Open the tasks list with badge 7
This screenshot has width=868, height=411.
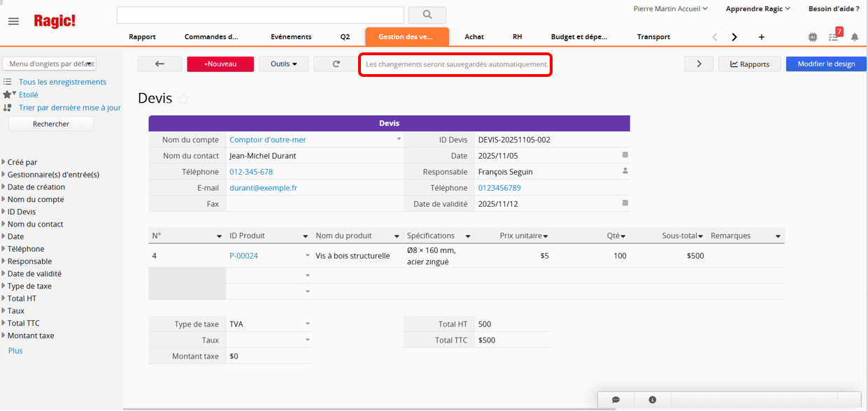[x=834, y=36]
